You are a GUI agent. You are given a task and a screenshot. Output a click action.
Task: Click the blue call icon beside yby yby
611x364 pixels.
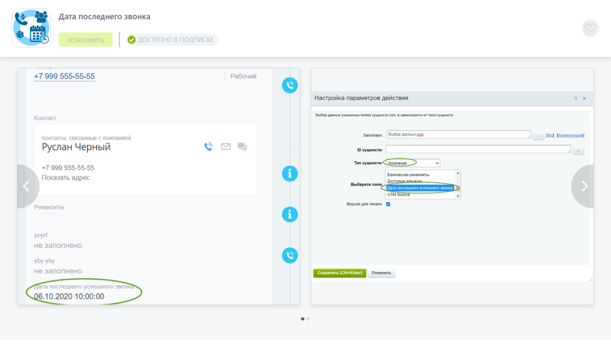click(290, 255)
